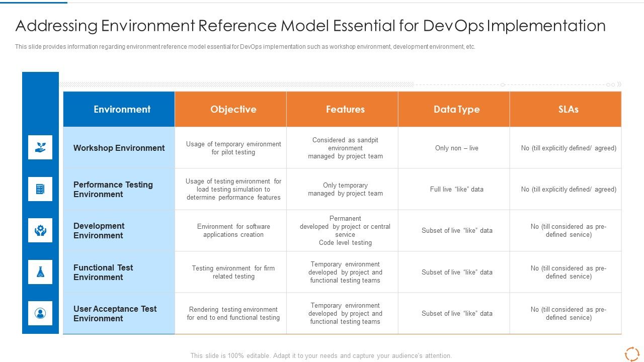Click the slide title about DevOps Implementation

click(x=310, y=25)
